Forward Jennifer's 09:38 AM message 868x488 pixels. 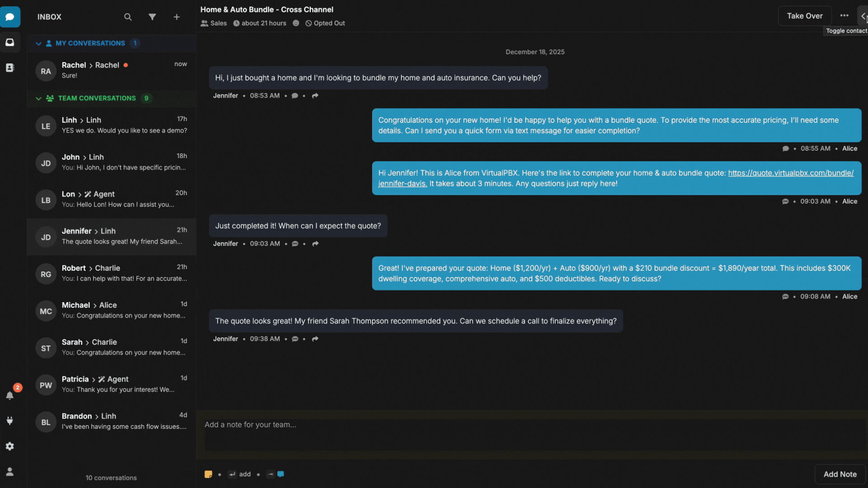point(315,339)
